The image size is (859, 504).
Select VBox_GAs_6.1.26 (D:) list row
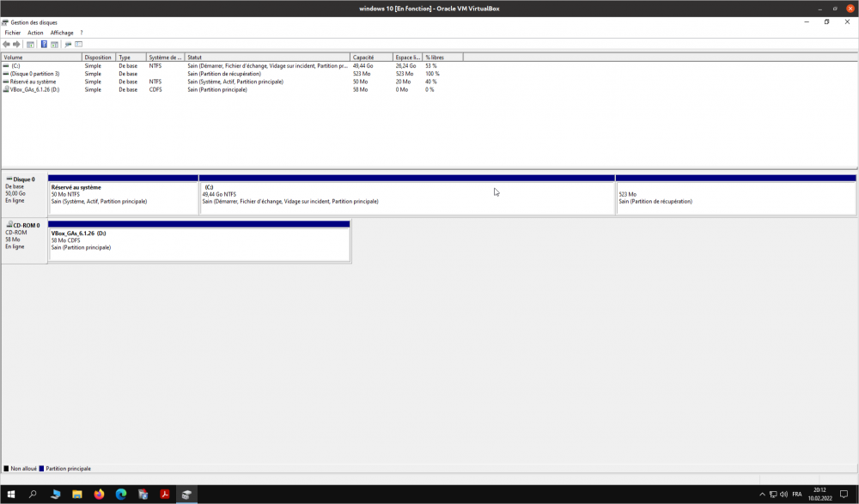(233, 90)
